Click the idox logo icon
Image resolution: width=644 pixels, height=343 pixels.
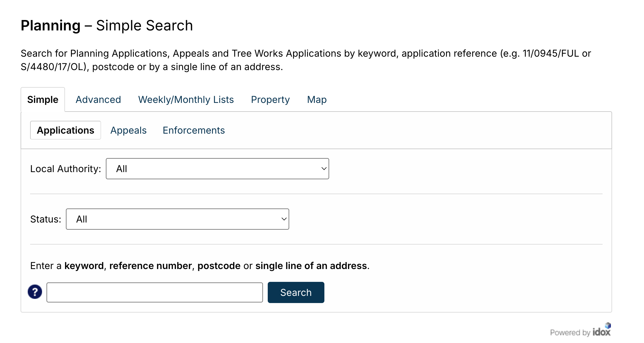pyautogui.click(x=602, y=330)
